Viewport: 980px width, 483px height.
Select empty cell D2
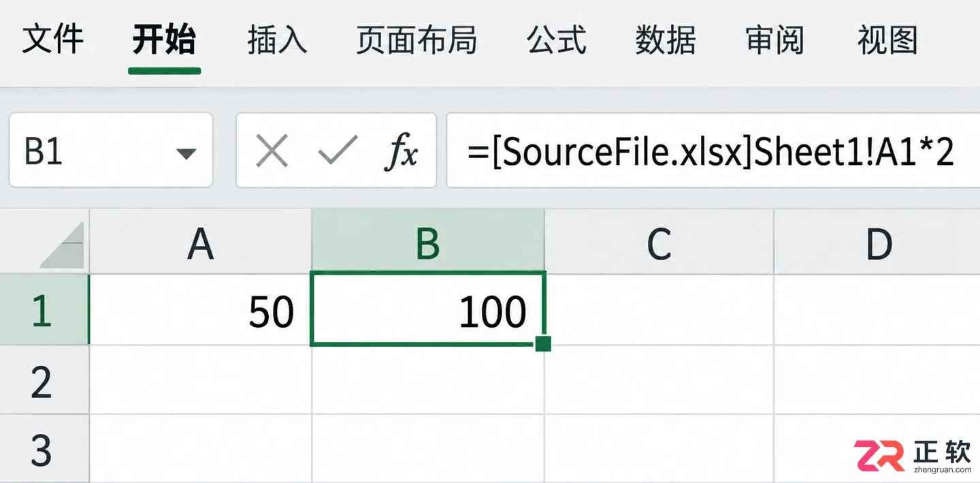click(x=877, y=379)
